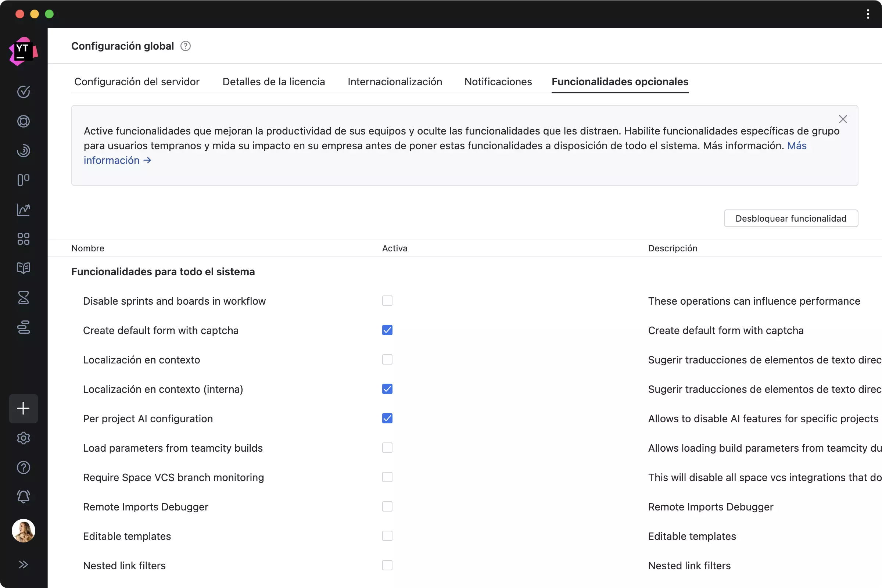Click the checkmark/tasks icon in sidebar

point(24,92)
